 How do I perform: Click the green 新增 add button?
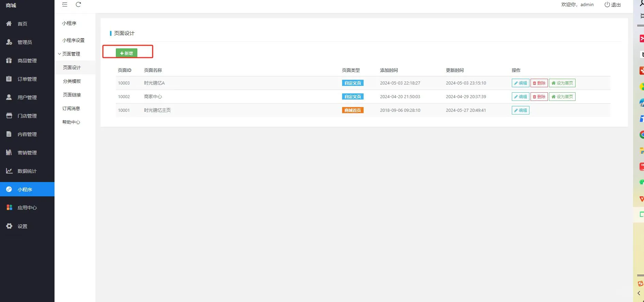(126, 53)
